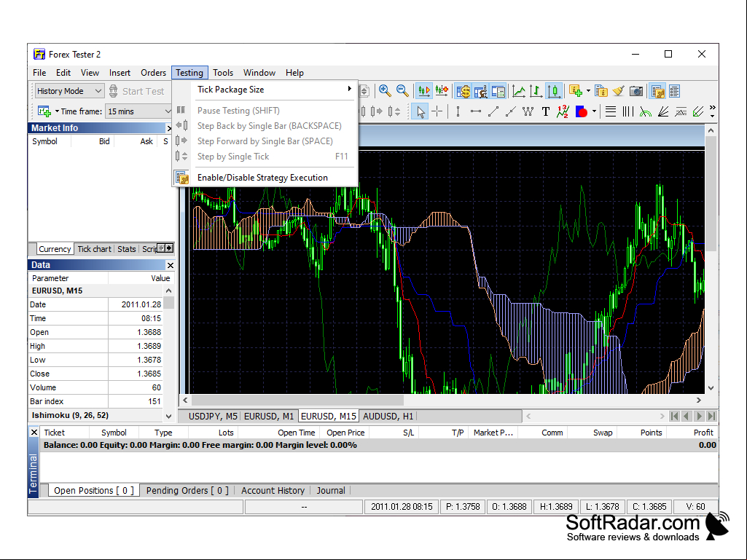Click the Start Test button
Image resolution: width=747 pixels, height=560 pixels.
[137, 91]
